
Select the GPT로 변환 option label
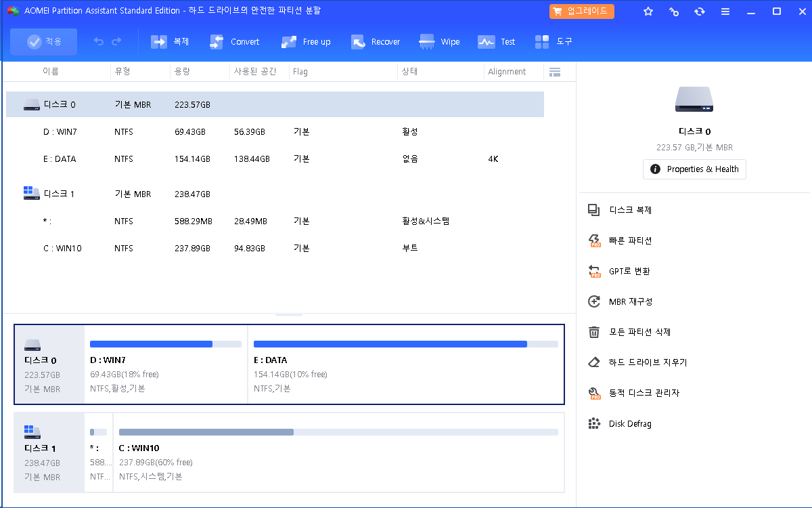(629, 271)
